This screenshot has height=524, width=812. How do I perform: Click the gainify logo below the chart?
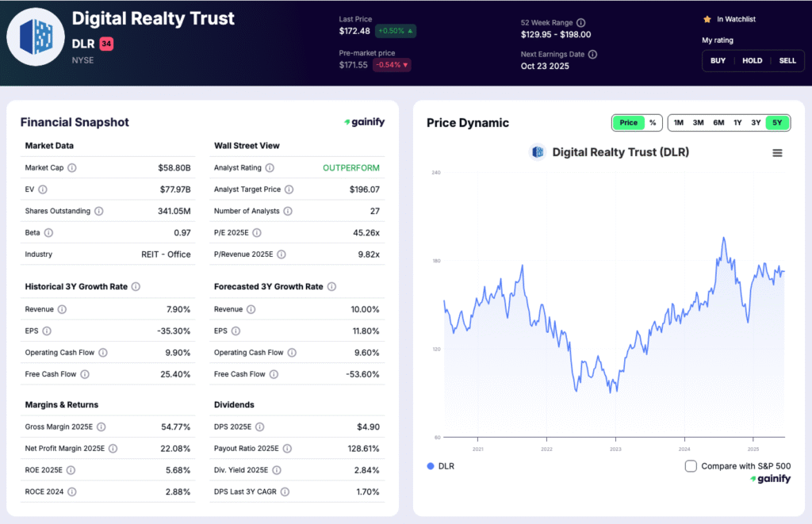pos(769,479)
